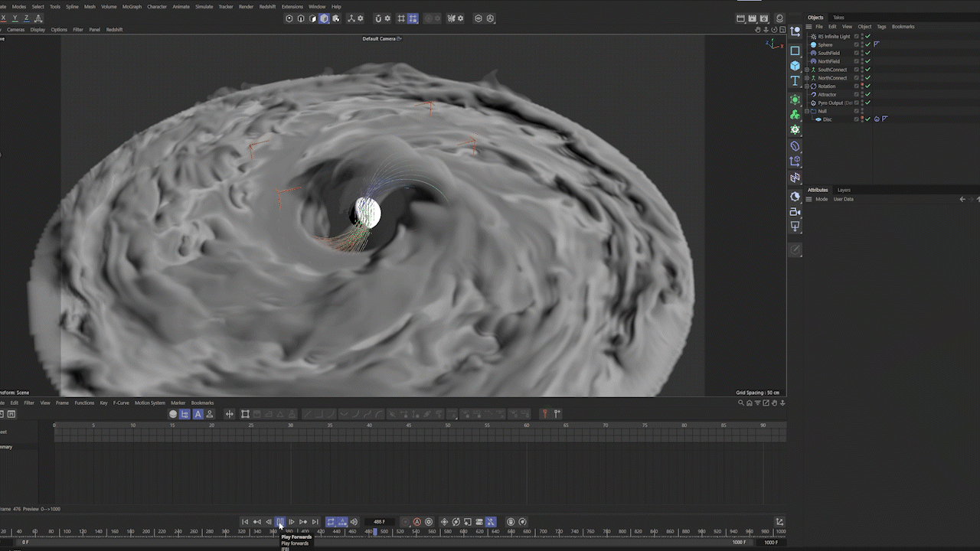
Task: Go to end of timeline
Action: (315, 522)
